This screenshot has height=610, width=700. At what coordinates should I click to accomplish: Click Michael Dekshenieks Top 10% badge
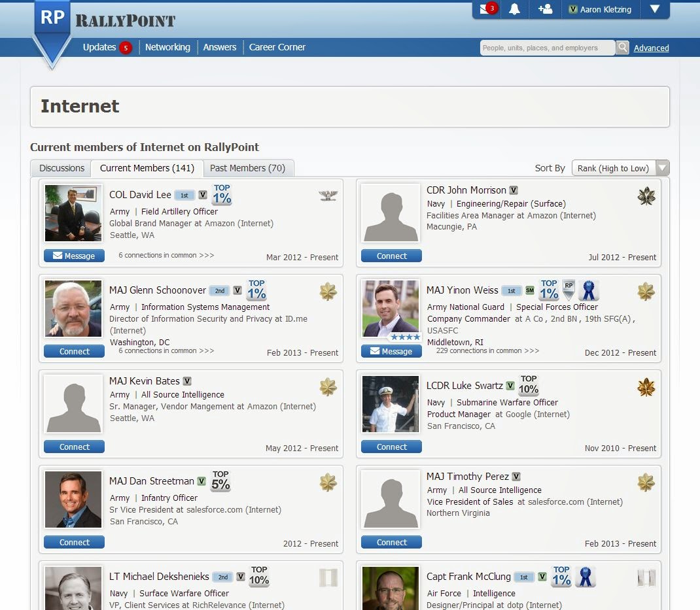[x=259, y=576]
